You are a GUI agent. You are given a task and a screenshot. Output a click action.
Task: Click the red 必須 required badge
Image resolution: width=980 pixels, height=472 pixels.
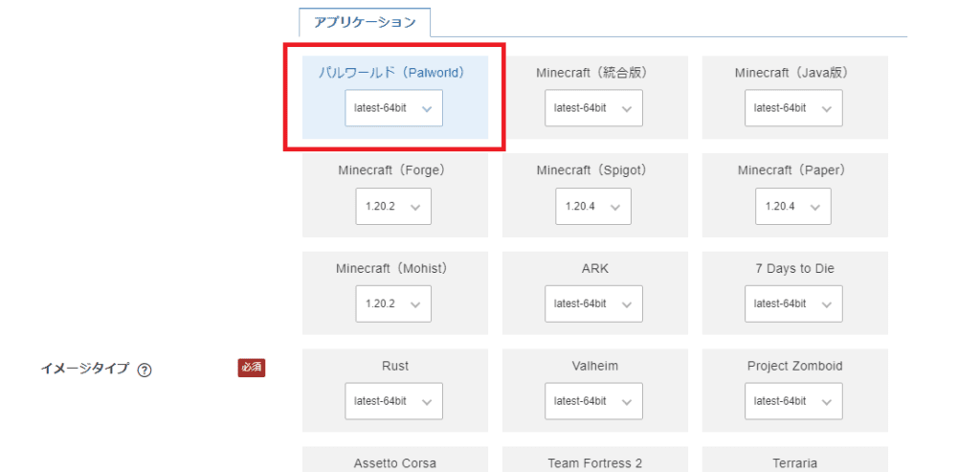pos(252,369)
